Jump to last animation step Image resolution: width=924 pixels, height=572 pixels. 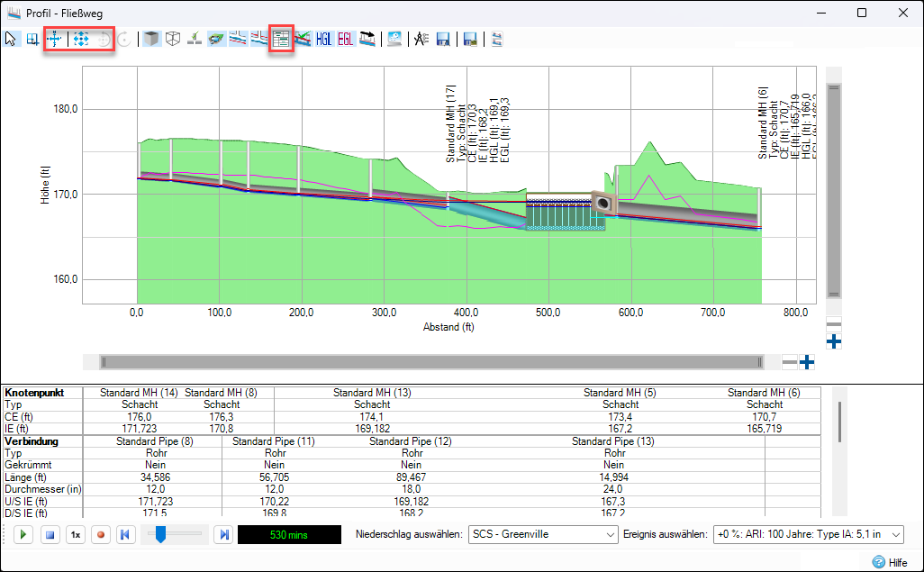(x=223, y=535)
